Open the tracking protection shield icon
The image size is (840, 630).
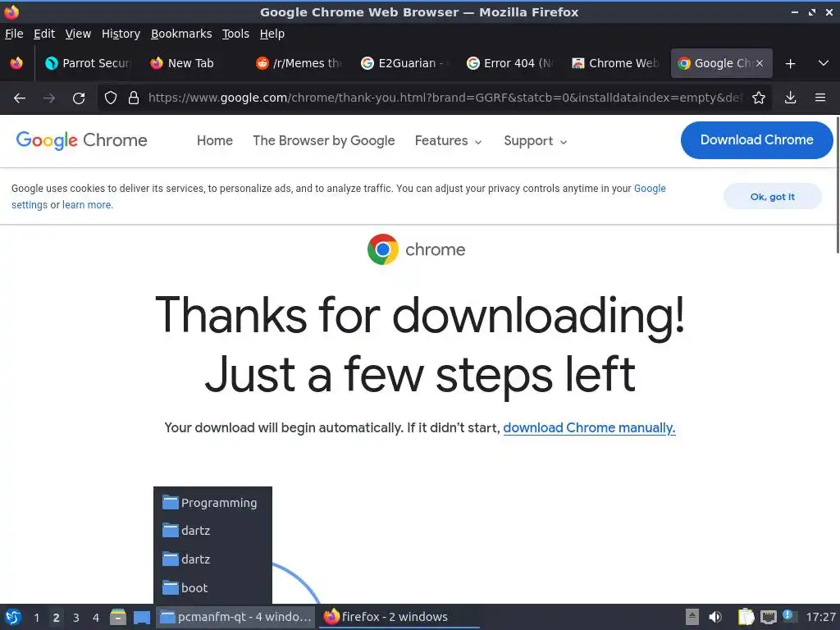(111, 98)
